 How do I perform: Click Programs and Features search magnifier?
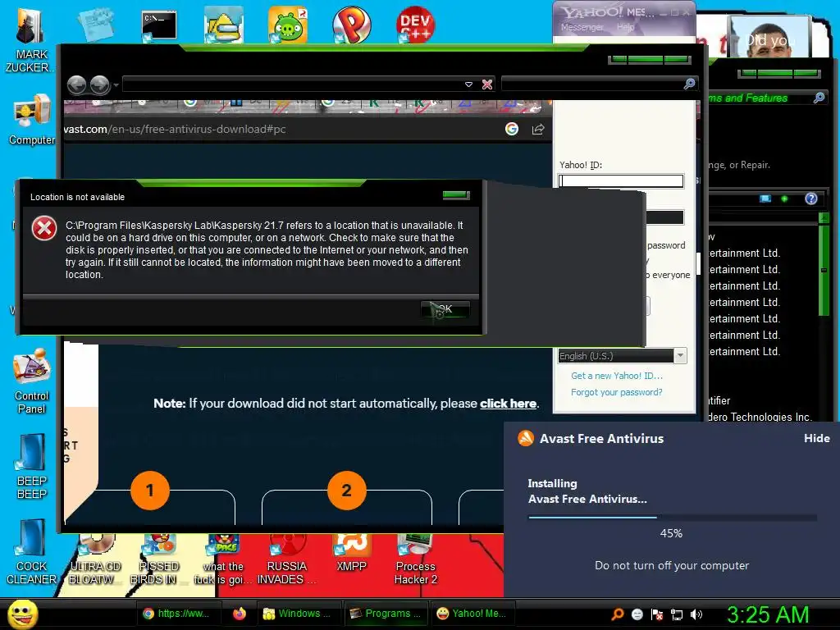(x=819, y=98)
